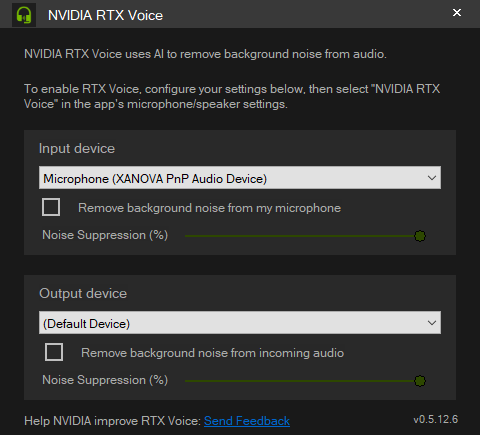Click the 'Remove background noise from my microphone' label

[209, 208]
